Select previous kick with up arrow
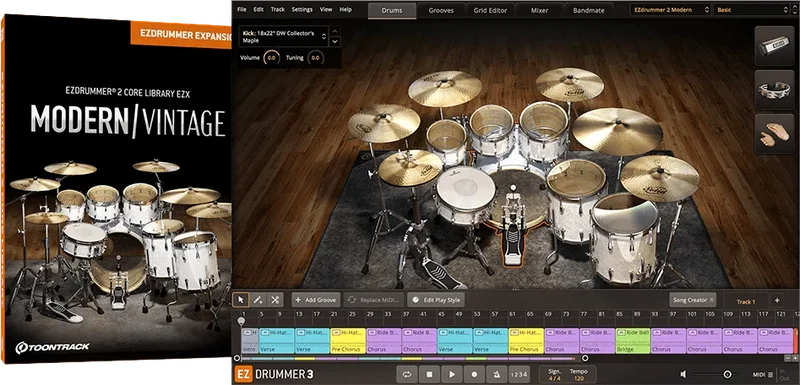Viewport: 800px width, 385px height. tap(335, 31)
